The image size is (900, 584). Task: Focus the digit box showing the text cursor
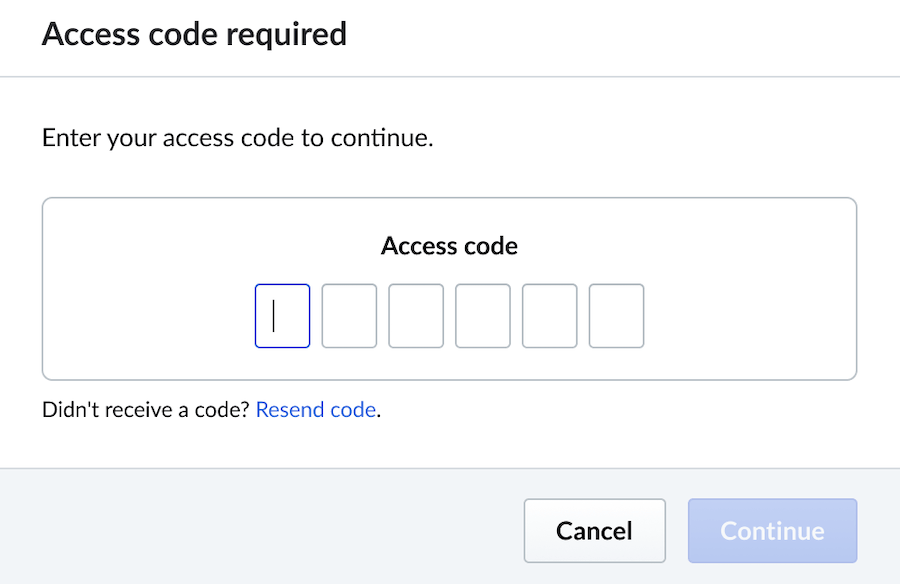tap(283, 316)
